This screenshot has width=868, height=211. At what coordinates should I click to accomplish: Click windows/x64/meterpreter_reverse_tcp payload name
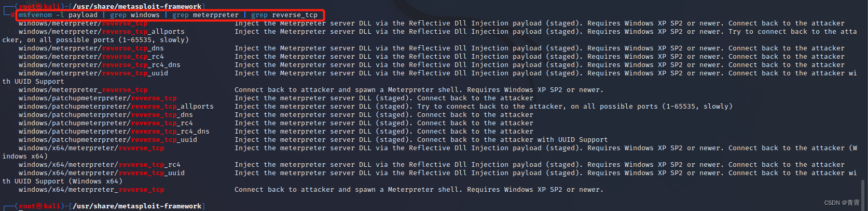click(91, 190)
